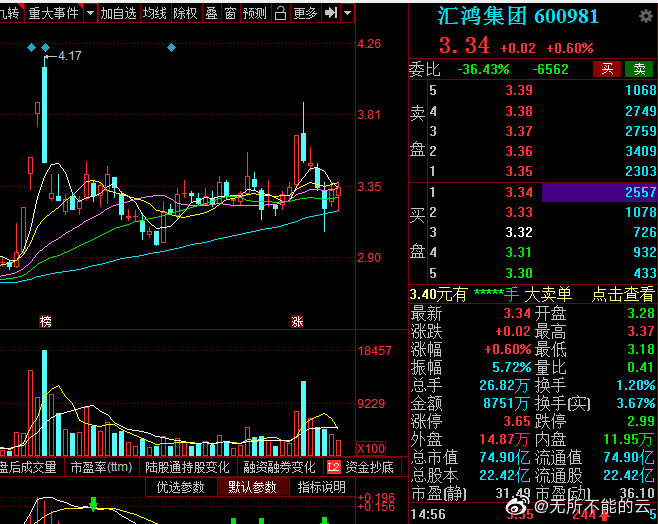Viewport: 658px width, 524px height.
Task: Click the first blue diamond event marker
Action: pos(31,48)
